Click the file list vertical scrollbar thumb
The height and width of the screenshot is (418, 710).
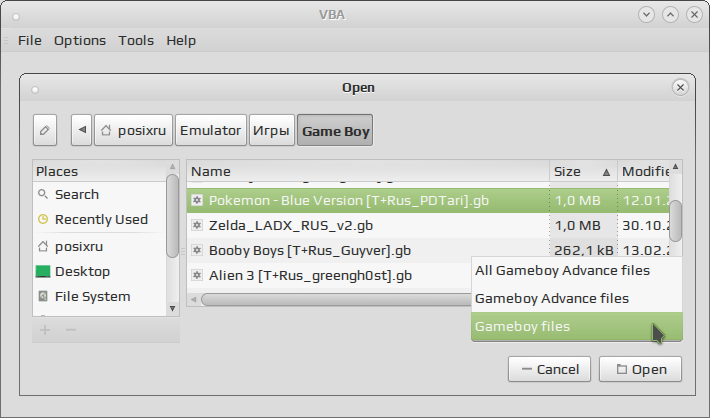point(676,221)
